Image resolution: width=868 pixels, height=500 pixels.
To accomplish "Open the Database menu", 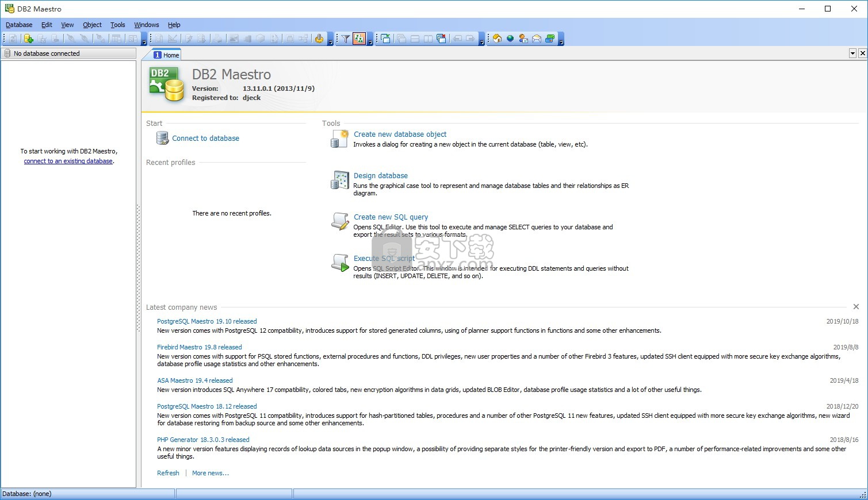I will [x=19, y=25].
